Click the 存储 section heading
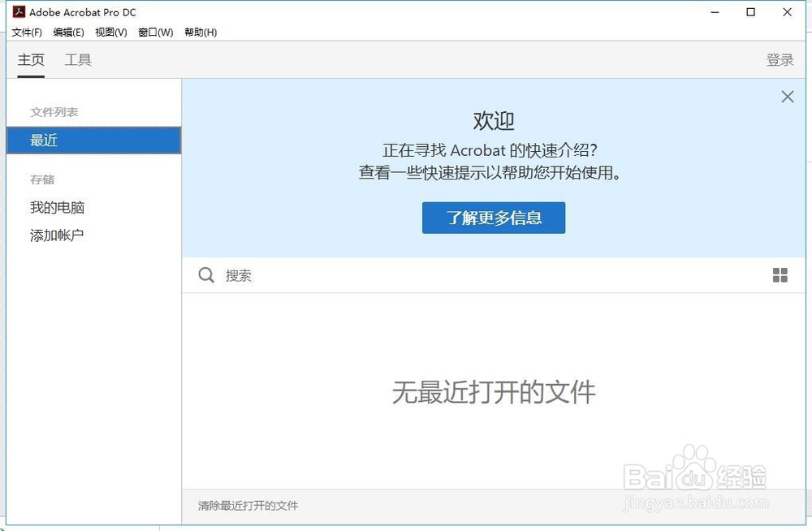The image size is (812, 531). (42, 179)
